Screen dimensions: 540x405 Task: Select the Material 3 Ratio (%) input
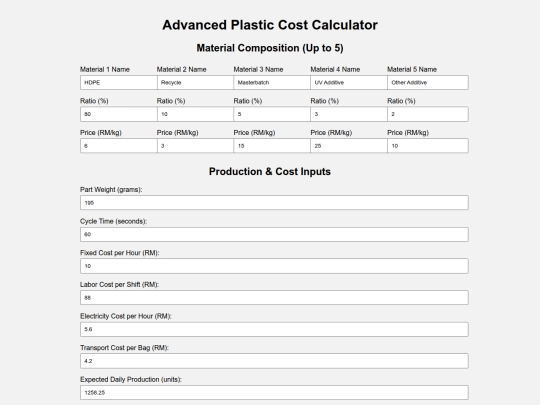tap(272, 114)
